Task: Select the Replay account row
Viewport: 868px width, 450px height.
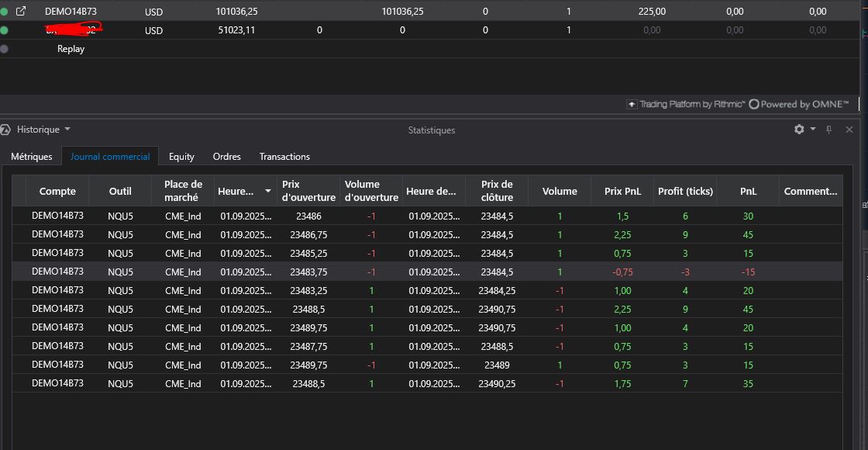Action: tap(71, 49)
